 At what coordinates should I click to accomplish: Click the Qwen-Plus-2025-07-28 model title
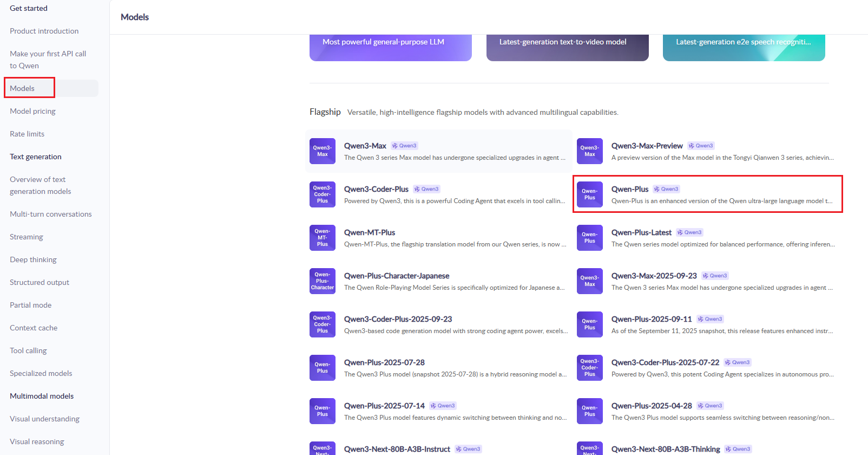coord(384,362)
